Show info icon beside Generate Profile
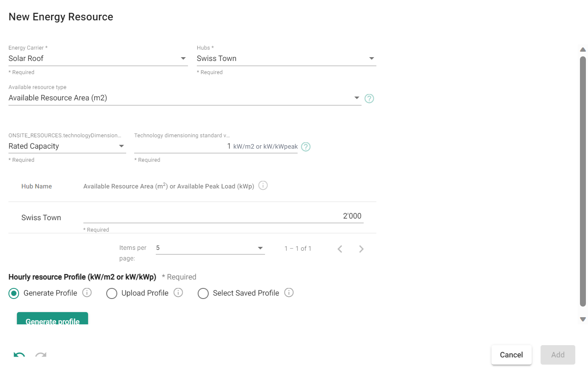588x379 pixels. 87,293
